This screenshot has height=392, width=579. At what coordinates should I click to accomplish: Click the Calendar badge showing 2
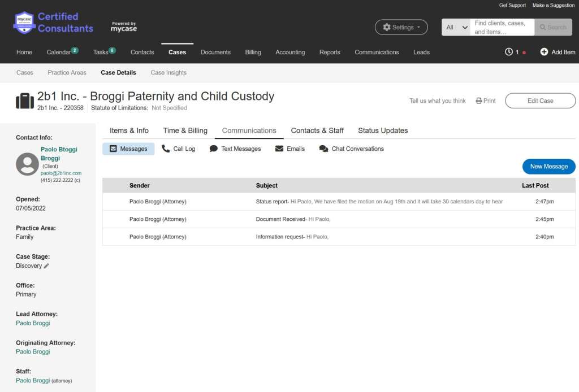point(75,50)
